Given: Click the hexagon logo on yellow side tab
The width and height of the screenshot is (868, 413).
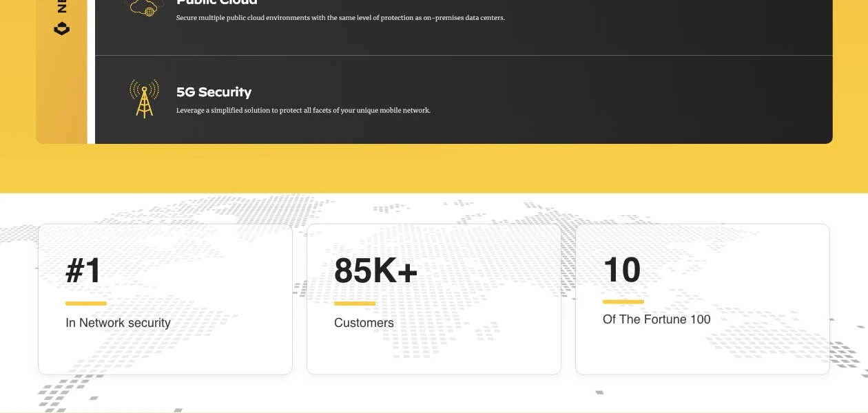Looking at the screenshot, I should pyautogui.click(x=62, y=28).
